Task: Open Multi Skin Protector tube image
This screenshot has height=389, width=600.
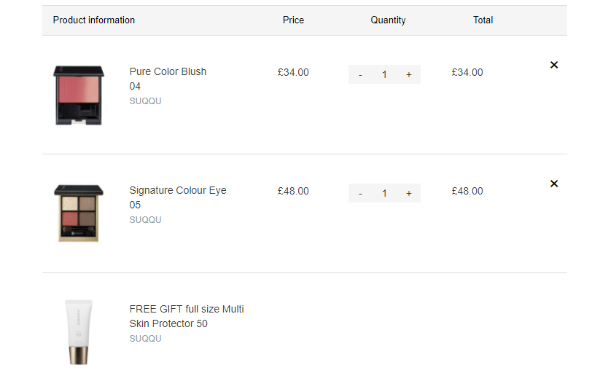Action: click(x=78, y=332)
